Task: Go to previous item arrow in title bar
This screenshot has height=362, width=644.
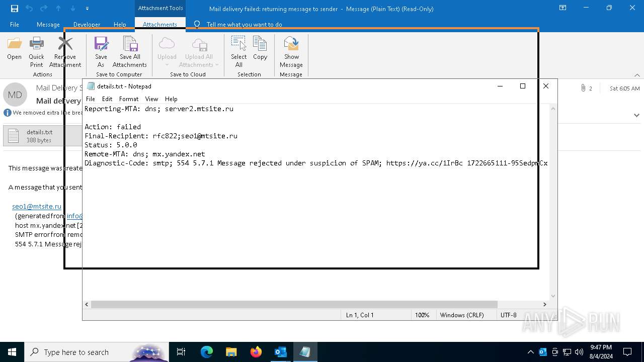Action: pos(58,8)
